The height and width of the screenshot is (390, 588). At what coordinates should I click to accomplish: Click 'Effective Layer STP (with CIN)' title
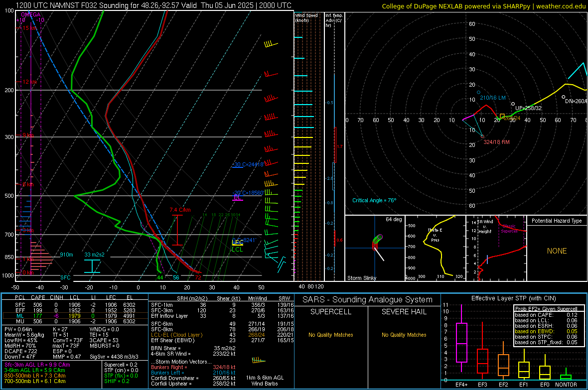(x=513, y=298)
